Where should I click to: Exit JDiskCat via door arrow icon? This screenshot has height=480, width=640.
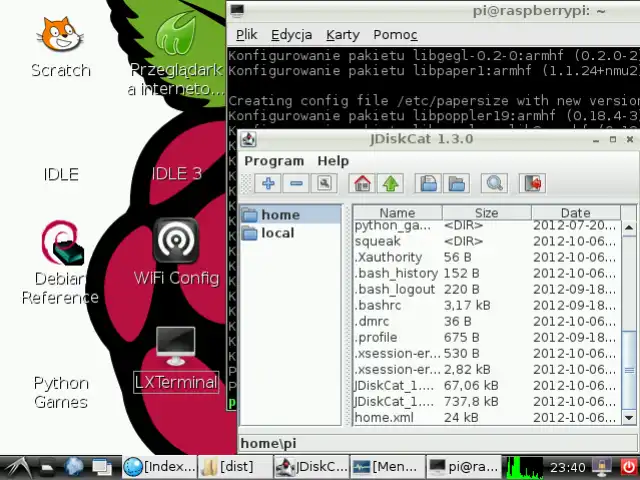click(532, 183)
